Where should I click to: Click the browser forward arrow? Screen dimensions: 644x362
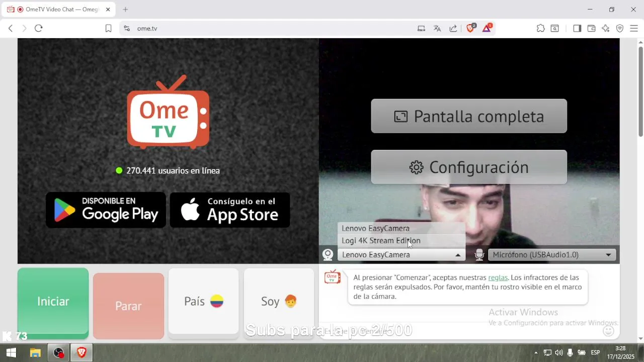tap(24, 29)
